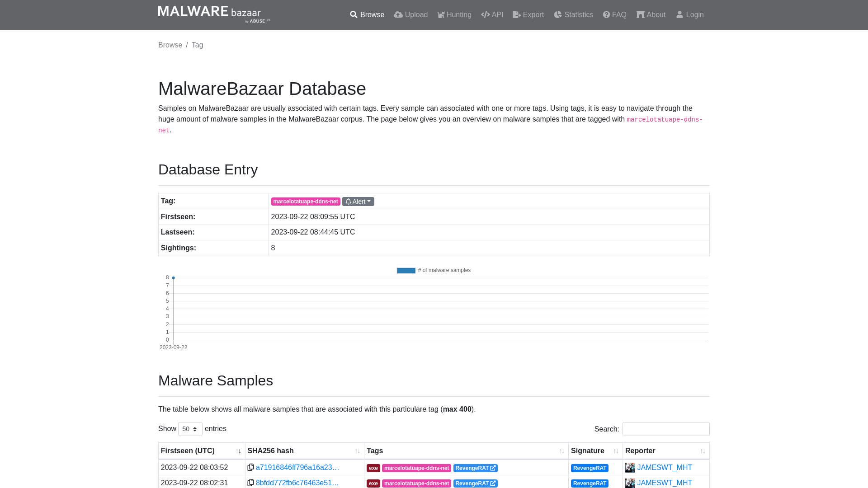868x488 pixels.
Task: Open sample a71916846ff796a16a23… link
Action: [297, 468]
